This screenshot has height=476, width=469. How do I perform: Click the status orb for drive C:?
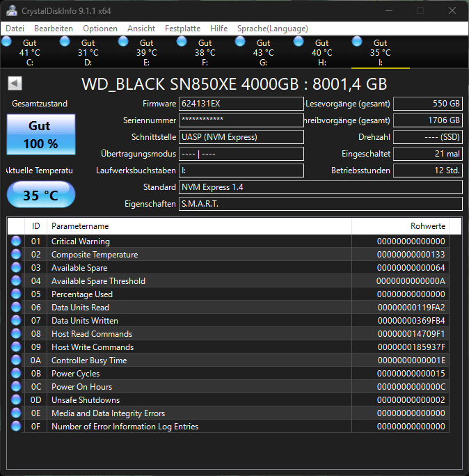click(6, 42)
